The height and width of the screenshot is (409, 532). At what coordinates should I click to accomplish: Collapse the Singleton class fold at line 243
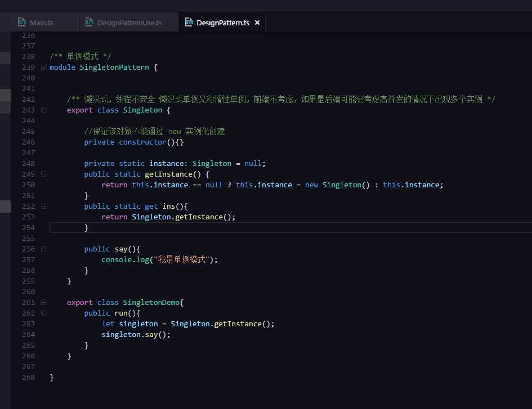pyautogui.click(x=43, y=110)
